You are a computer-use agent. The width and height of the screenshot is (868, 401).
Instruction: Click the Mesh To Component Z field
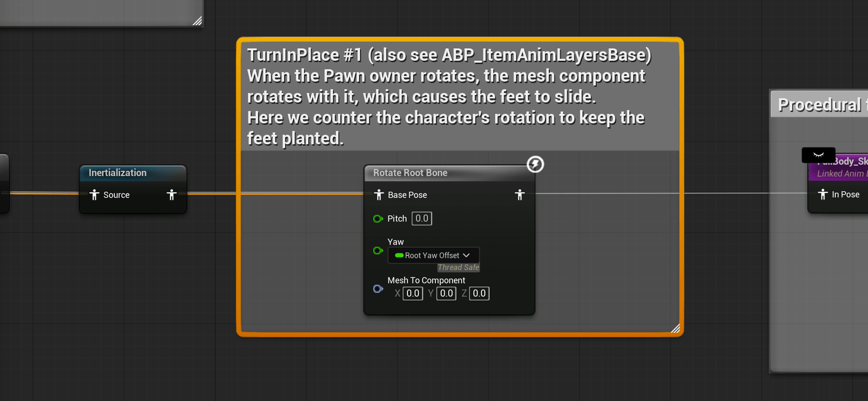pyautogui.click(x=479, y=294)
